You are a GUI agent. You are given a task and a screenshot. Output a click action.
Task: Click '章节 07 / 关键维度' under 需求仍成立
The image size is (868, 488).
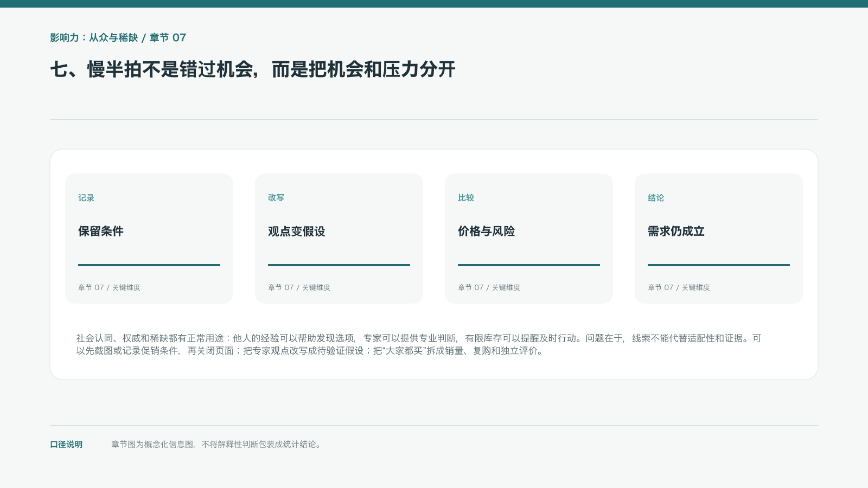679,287
